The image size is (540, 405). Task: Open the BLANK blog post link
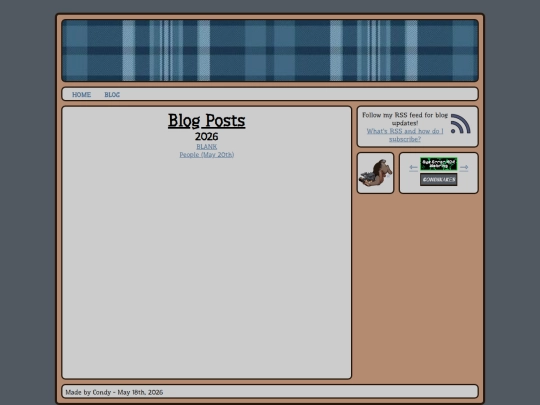(207, 147)
